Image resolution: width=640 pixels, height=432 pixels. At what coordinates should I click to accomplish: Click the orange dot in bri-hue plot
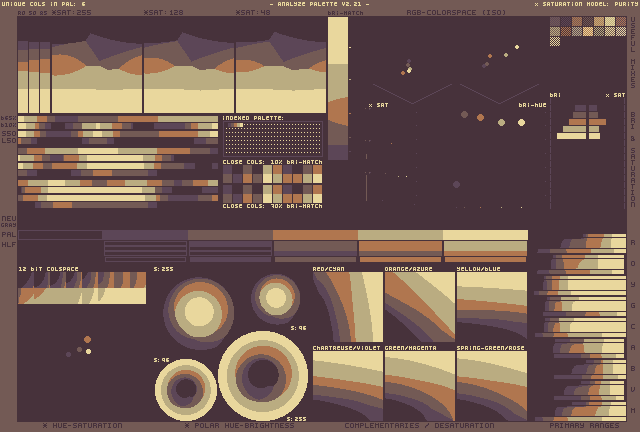pos(480,118)
